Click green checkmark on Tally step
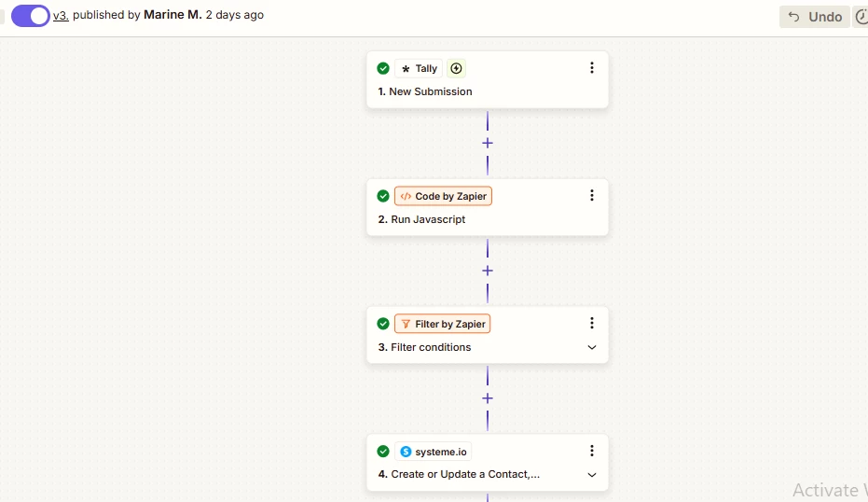The width and height of the screenshot is (868, 502). (383, 68)
